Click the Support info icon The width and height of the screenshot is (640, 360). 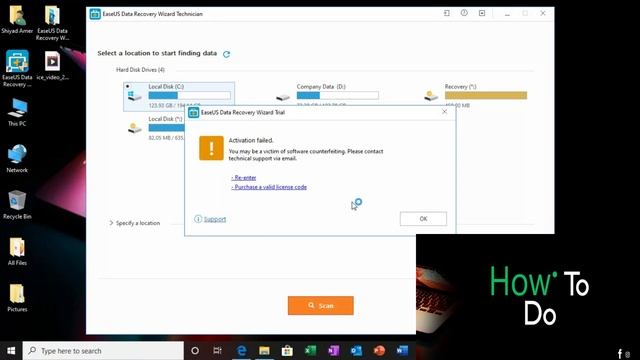pyautogui.click(x=198, y=219)
